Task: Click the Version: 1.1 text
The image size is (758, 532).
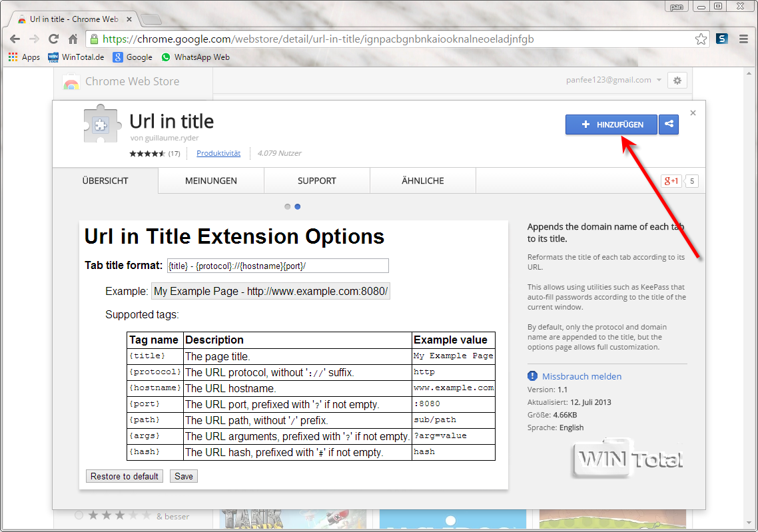Action: pyautogui.click(x=548, y=390)
